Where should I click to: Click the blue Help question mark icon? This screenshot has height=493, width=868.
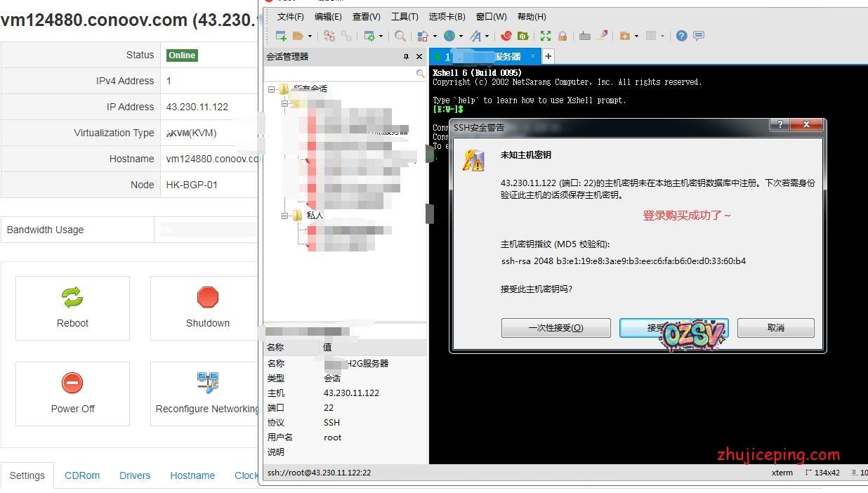pos(681,36)
